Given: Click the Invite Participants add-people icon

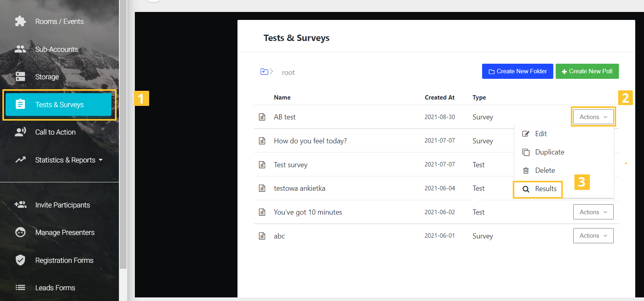Looking at the screenshot, I should tap(20, 205).
